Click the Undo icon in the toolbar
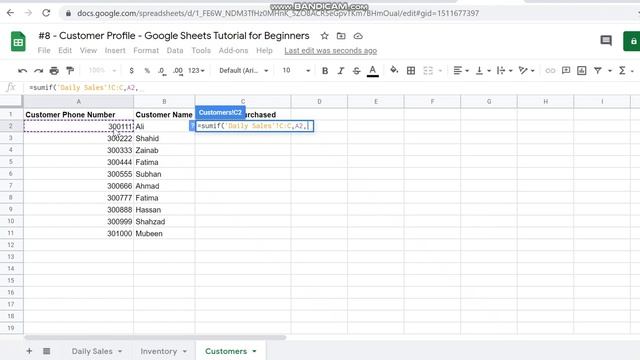This screenshot has width=640, height=360. (x=22, y=71)
